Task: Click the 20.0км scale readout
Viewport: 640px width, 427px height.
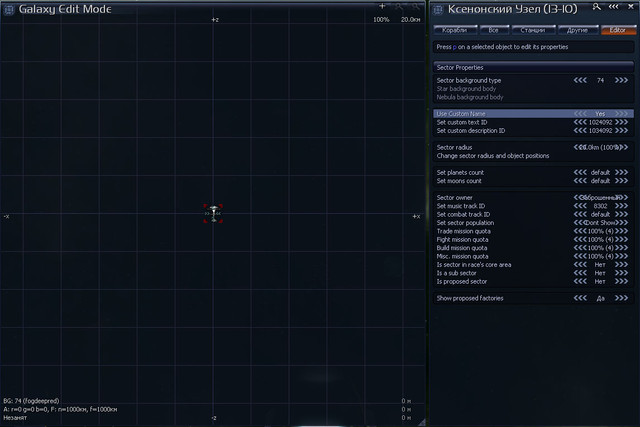Action: point(410,20)
